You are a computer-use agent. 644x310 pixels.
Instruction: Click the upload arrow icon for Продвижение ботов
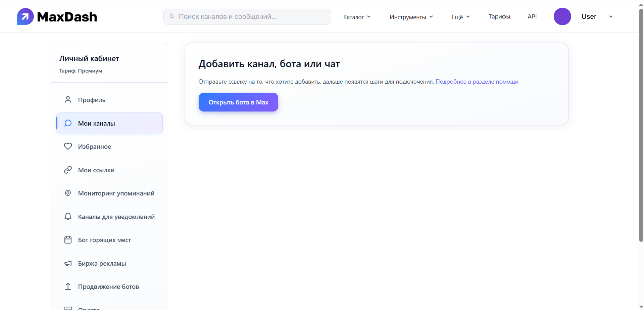(x=68, y=286)
